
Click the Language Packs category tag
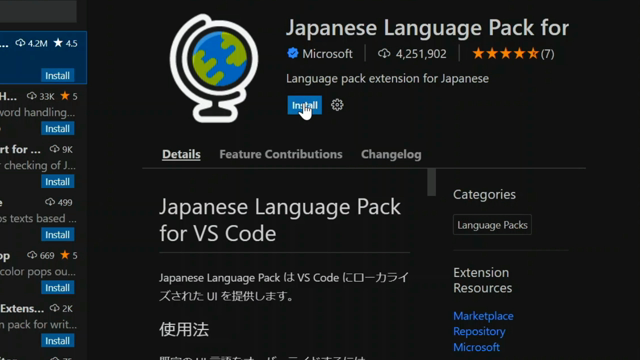[x=492, y=225]
